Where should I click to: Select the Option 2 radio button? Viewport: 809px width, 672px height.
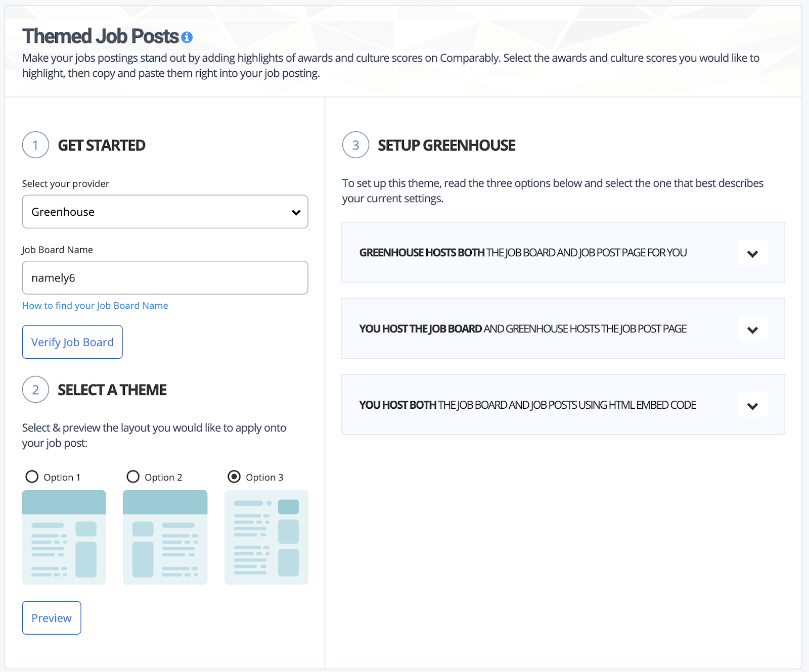click(133, 476)
